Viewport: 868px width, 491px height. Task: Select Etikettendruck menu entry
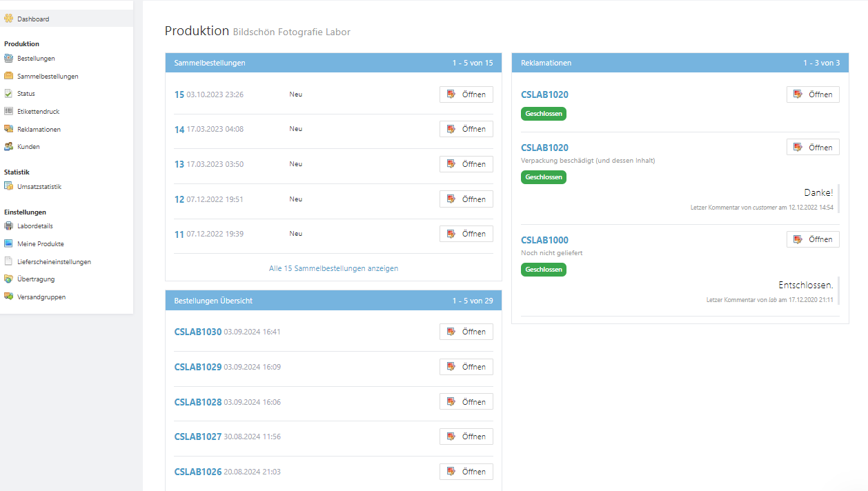coord(39,112)
